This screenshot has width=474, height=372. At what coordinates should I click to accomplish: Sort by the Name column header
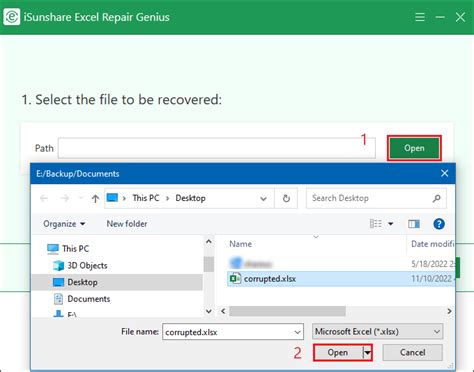click(240, 244)
